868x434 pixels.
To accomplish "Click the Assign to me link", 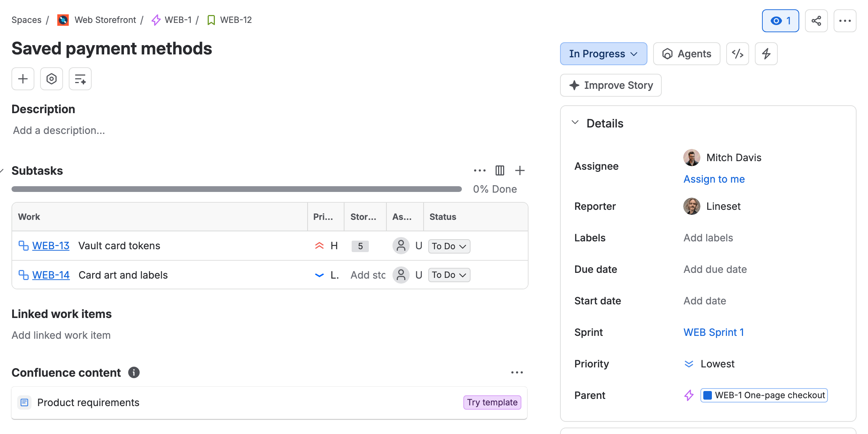I will point(714,179).
